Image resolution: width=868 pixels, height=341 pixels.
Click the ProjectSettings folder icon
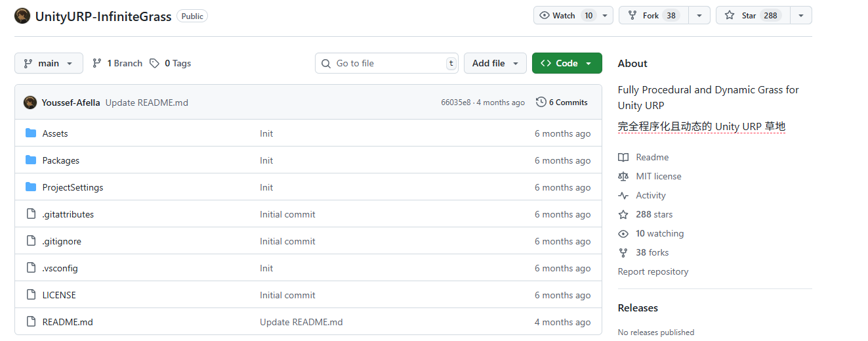[31, 187]
